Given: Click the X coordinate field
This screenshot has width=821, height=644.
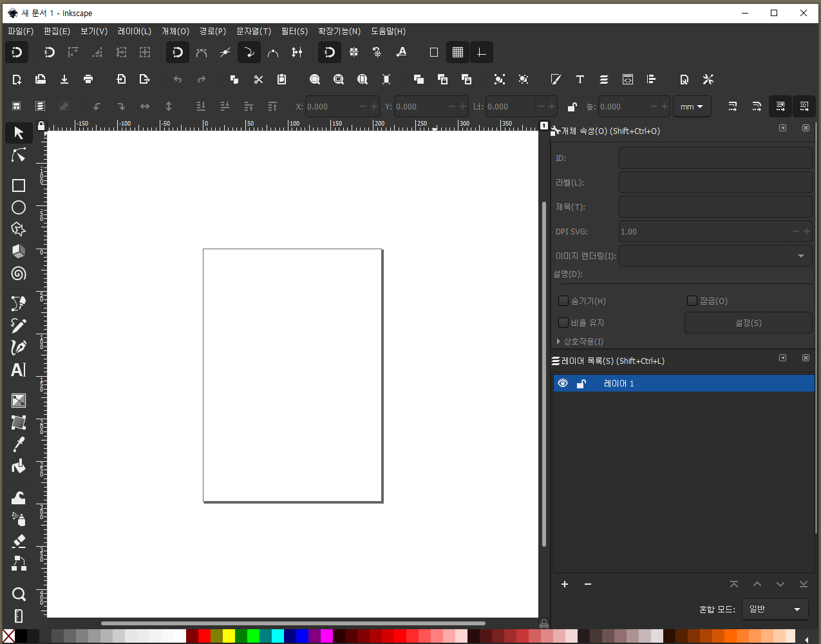Looking at the screenshot, I should tap(331, 106).
